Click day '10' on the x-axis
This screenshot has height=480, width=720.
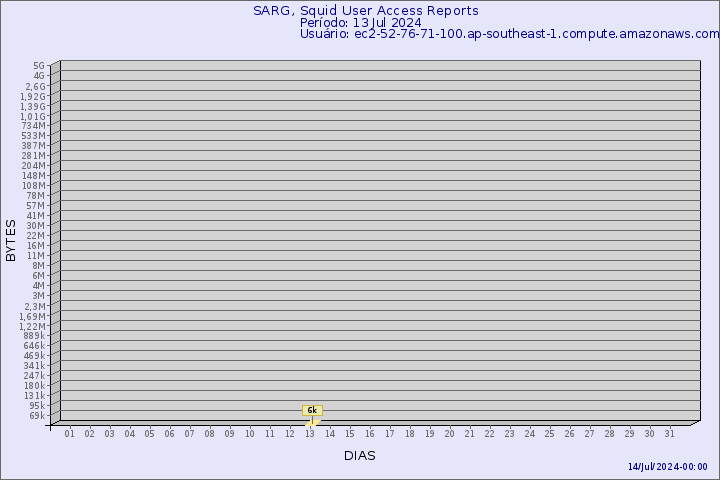pos(250,434)
